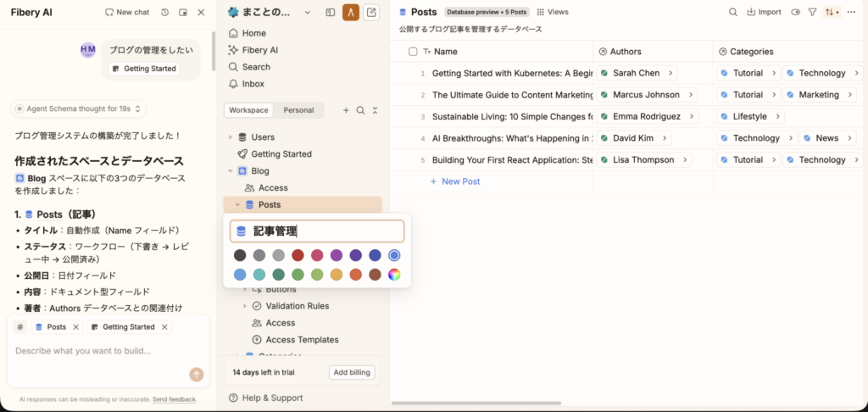Click the database icon in rename popup
868x412 pixels.
242,231
